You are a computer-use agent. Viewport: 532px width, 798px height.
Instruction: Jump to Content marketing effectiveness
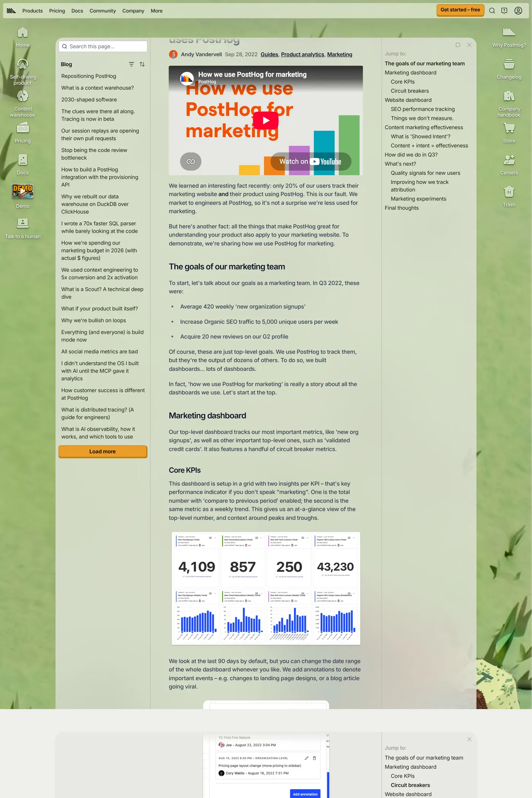(x=424, y=127)
